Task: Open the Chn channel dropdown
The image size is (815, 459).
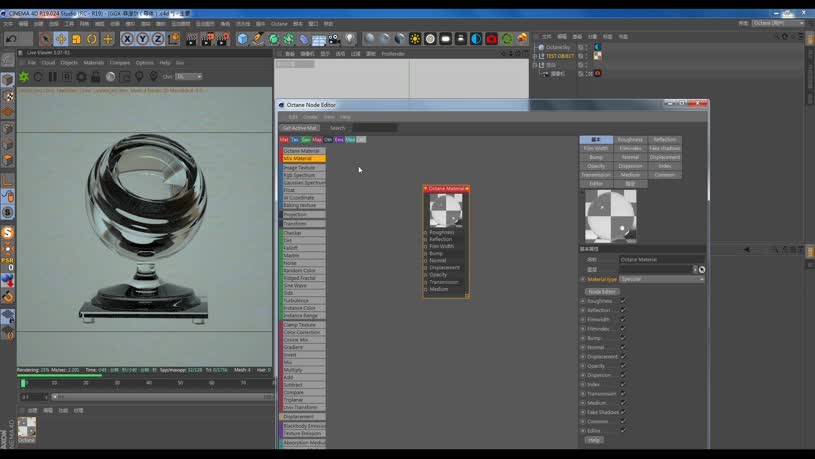Action: tap(189, 76)
